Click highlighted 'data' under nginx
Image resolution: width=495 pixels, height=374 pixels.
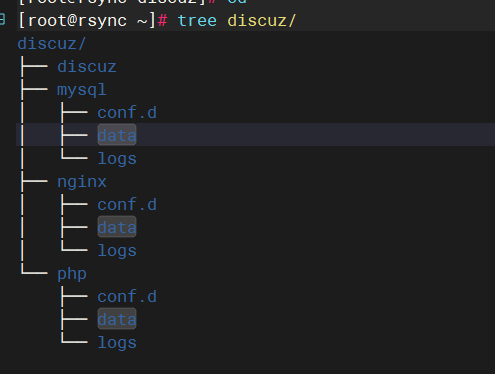coord(117,227)
